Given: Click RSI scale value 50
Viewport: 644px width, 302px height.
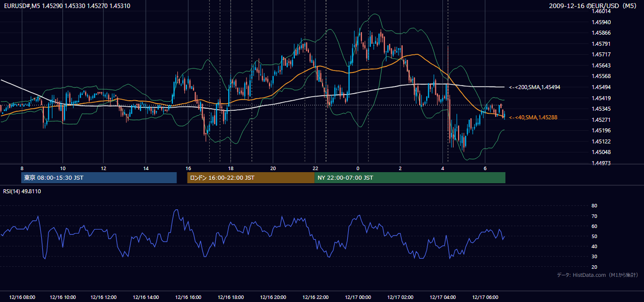Looking at the screenshot, I should [x=594, y=236].
